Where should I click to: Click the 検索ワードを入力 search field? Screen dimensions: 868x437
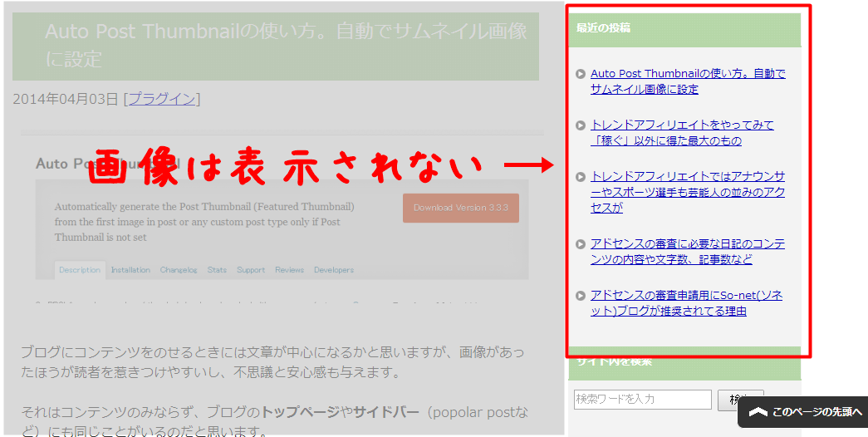(643, 400)
